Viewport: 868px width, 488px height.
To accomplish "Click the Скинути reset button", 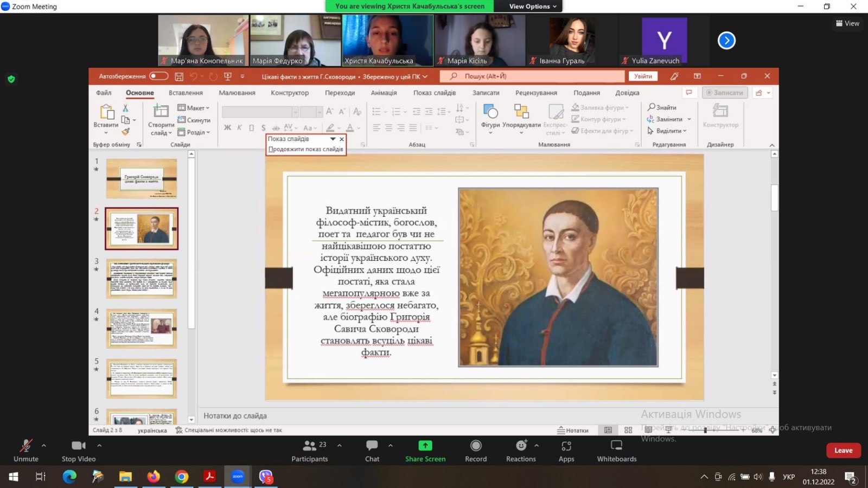I will click(194, 120).
